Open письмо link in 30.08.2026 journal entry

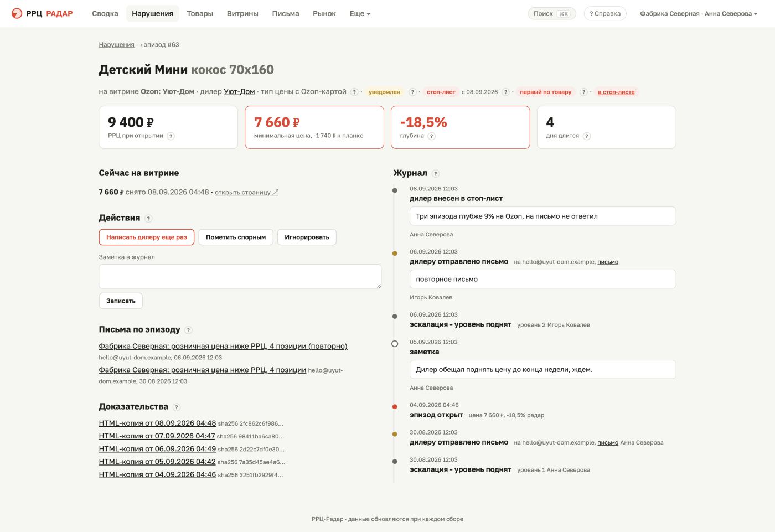point(608,442)
